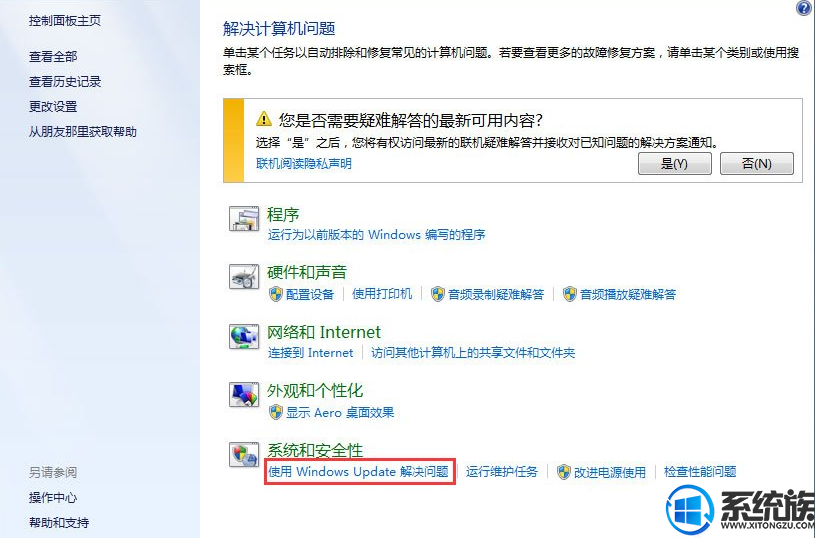The image size is (815, 538).
Task: Select 查看历史记录 in the sidebar
Action: coord(65,82)
